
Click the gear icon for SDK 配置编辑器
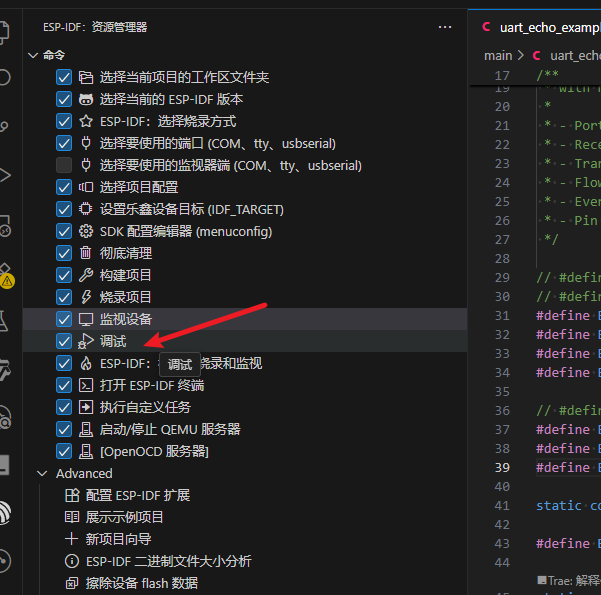86,231
